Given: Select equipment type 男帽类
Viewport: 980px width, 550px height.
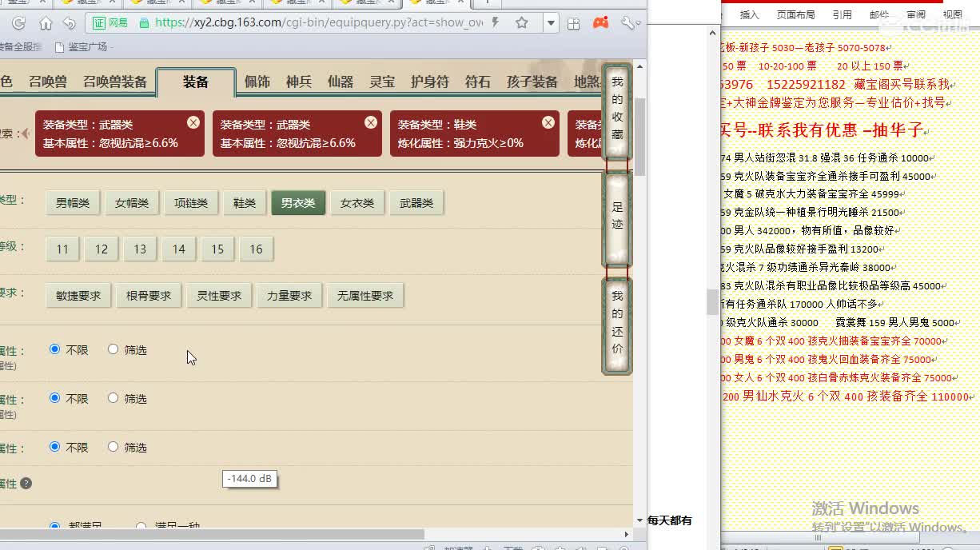Looking at the screenshot, I should 73,203.
